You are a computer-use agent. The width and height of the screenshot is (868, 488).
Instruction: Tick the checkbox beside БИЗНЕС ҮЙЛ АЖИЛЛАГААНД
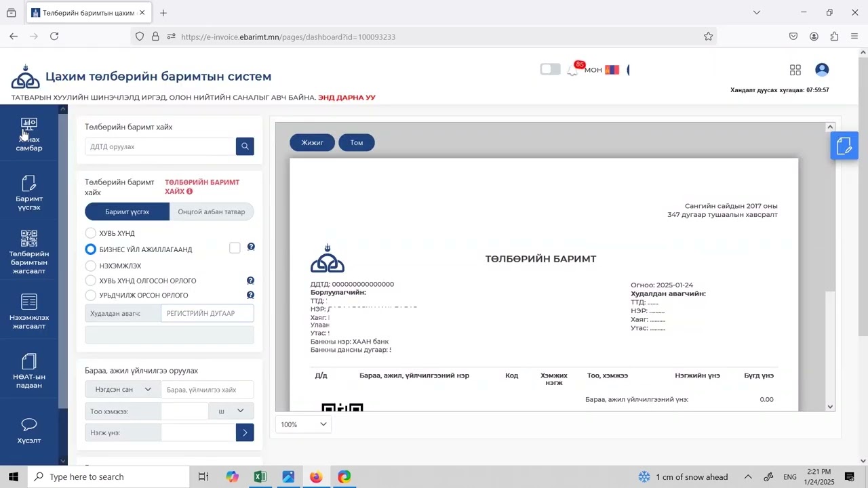coord(235,248)
